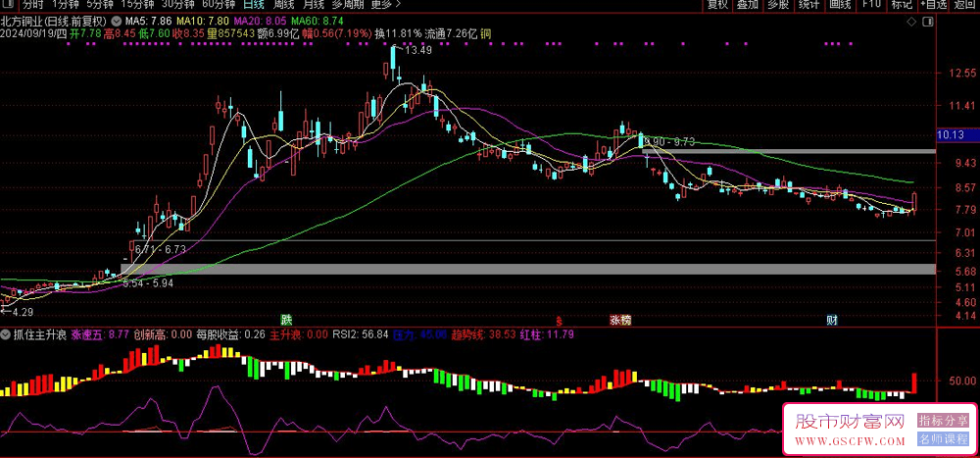Click the 6.71 - 6.73 gap label
Image resolution: width=980 pixels, height=458 pixels.
click(x=161, y=249)
